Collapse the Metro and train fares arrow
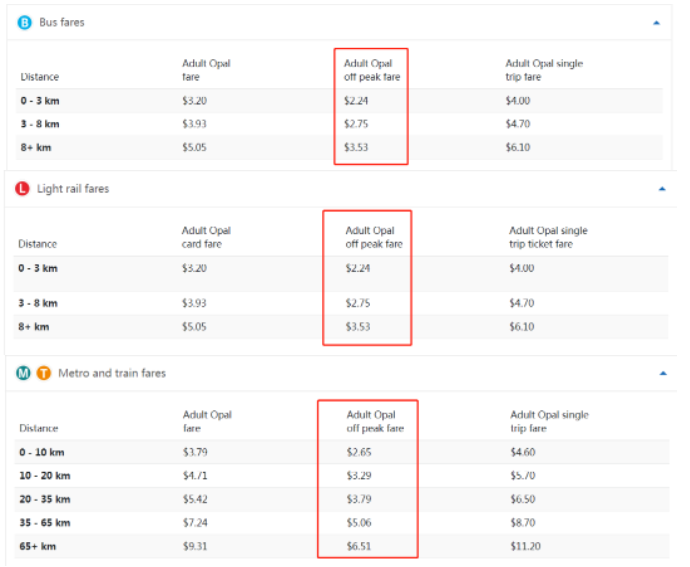 (x=663, y=373)
